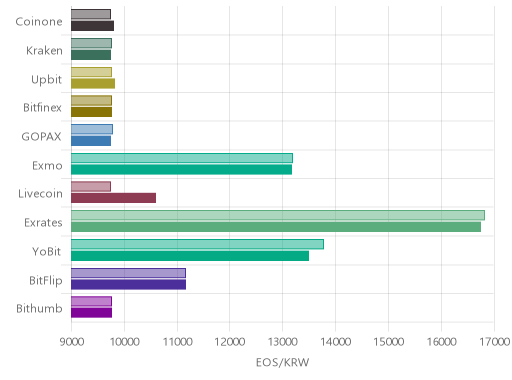The width and height of the screenshot is (512, 380).
Task: Select the pale pink upper Livecoin bar
Action: coord(91,187)
